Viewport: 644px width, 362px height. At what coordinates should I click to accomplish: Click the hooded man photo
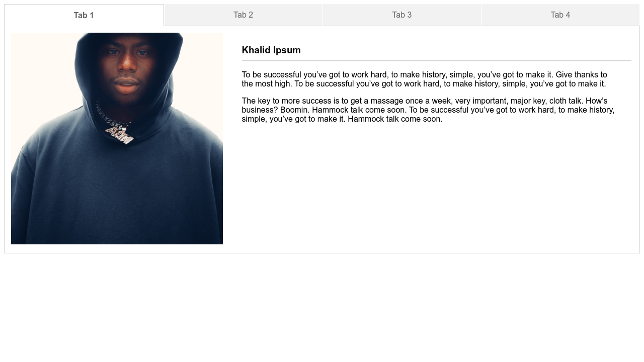click(117, 138)
